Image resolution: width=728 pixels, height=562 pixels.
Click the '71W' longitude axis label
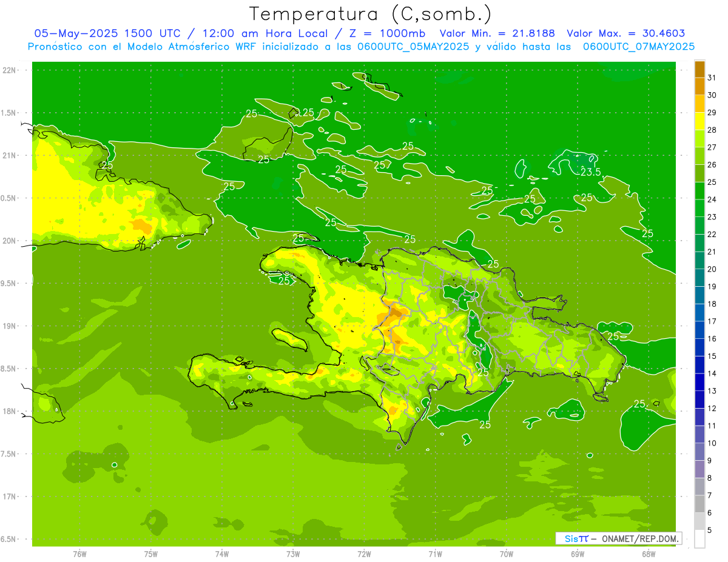[435, 554]
